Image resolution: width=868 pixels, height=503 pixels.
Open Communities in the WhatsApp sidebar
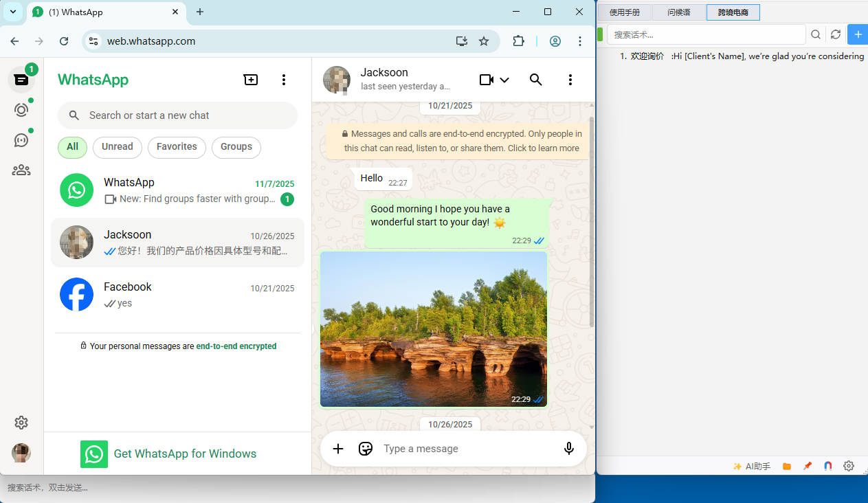[x=21, y=170]
